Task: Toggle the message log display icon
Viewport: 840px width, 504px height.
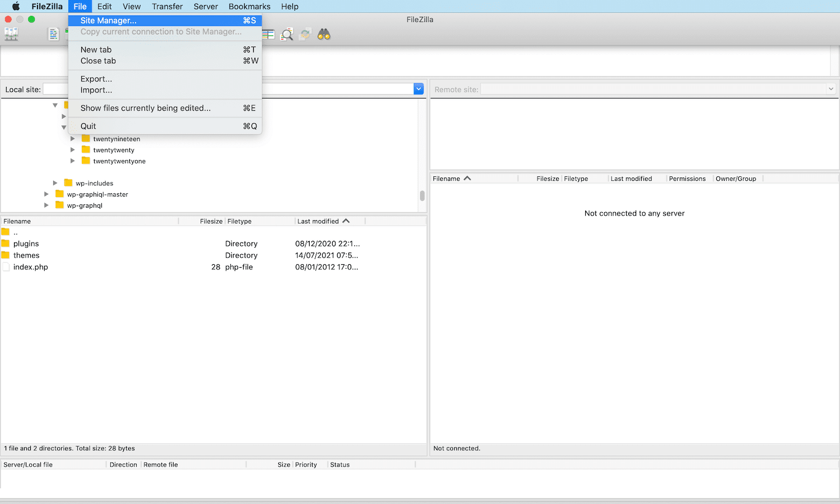Action: point(53,34)
